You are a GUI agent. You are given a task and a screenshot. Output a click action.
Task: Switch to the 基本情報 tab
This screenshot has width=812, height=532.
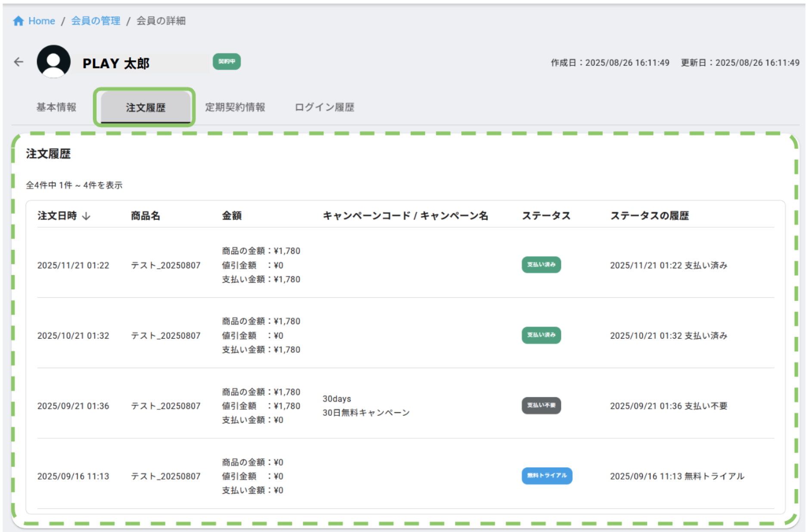coord(56,107)
